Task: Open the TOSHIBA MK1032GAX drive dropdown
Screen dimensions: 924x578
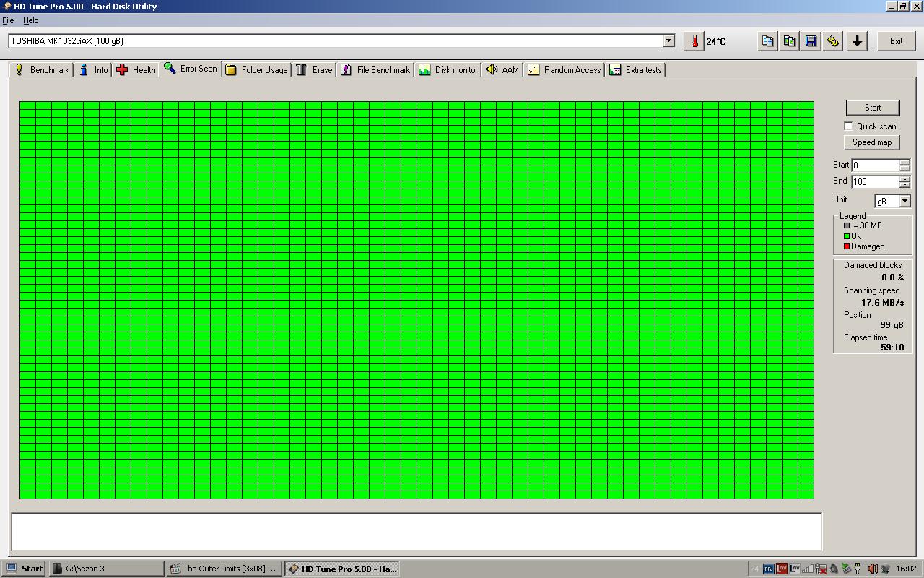Action: (668, 40)
